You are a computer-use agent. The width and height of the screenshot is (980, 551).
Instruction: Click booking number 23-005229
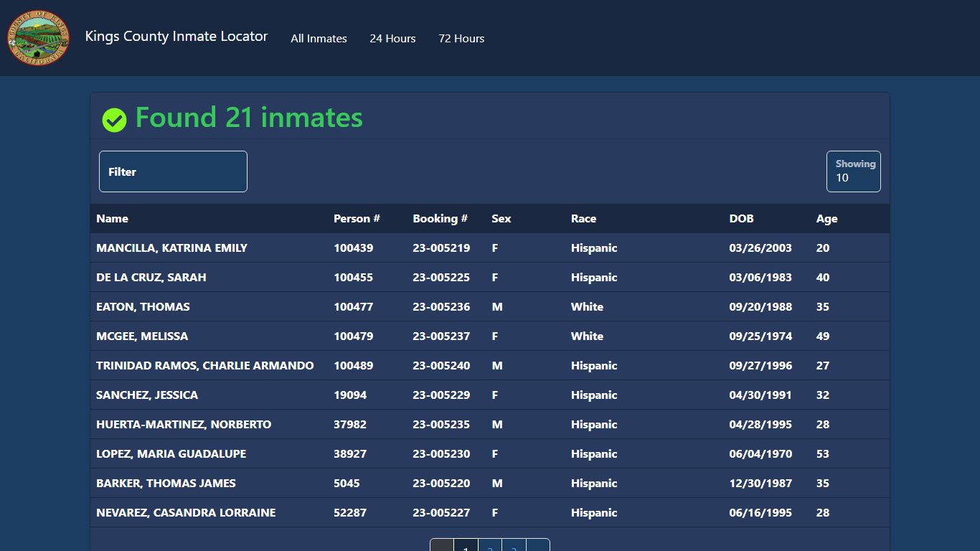tap(441, 395)
